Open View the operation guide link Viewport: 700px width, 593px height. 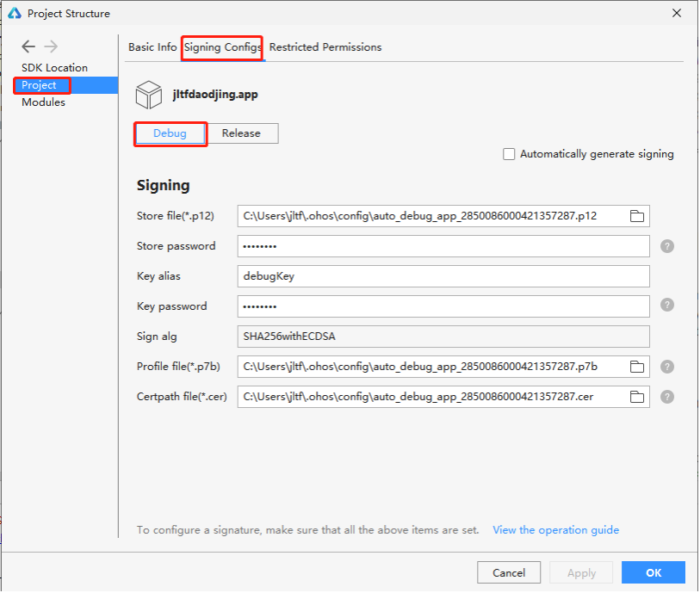(x=556, y=530)
